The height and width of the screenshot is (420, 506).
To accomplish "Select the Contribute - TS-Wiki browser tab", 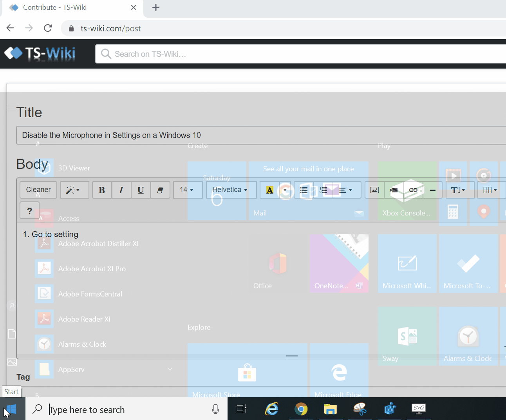I will pos(70,7).
